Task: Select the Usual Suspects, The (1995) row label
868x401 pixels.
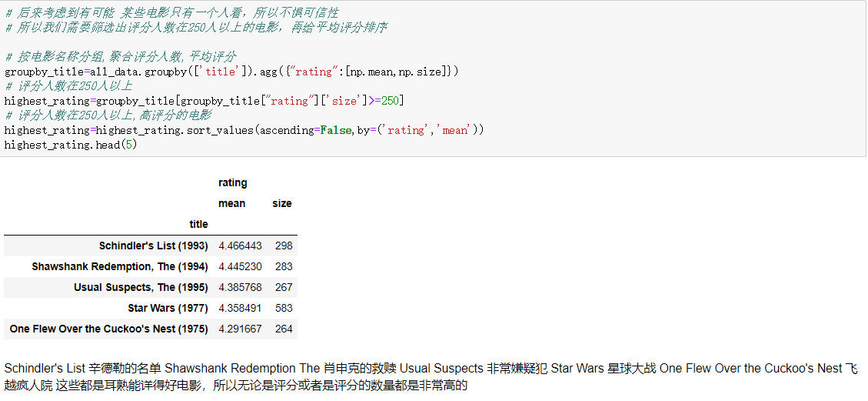Action: click(x=141, y=287)
